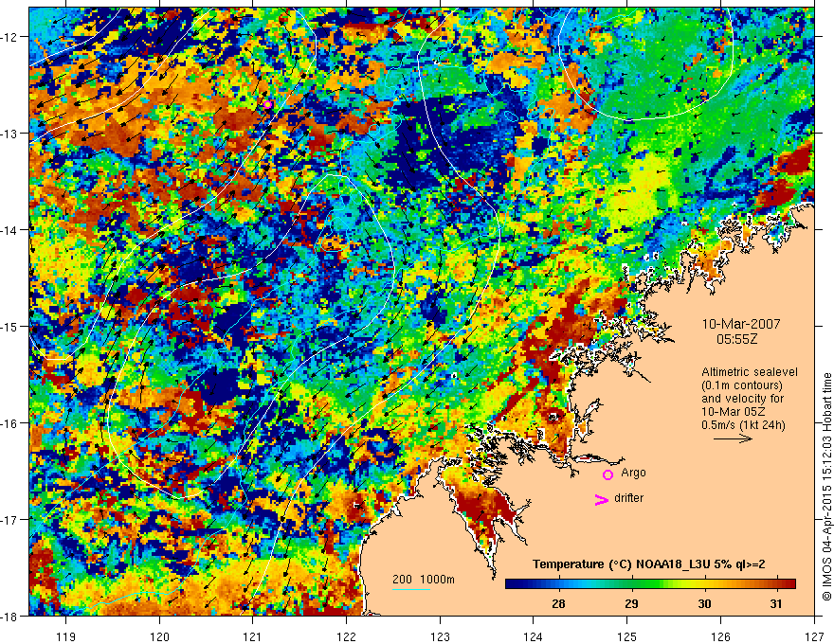Click the latitude axis label -12
Viewport: 834px width, 644px height.
click(x=10, y=37)
